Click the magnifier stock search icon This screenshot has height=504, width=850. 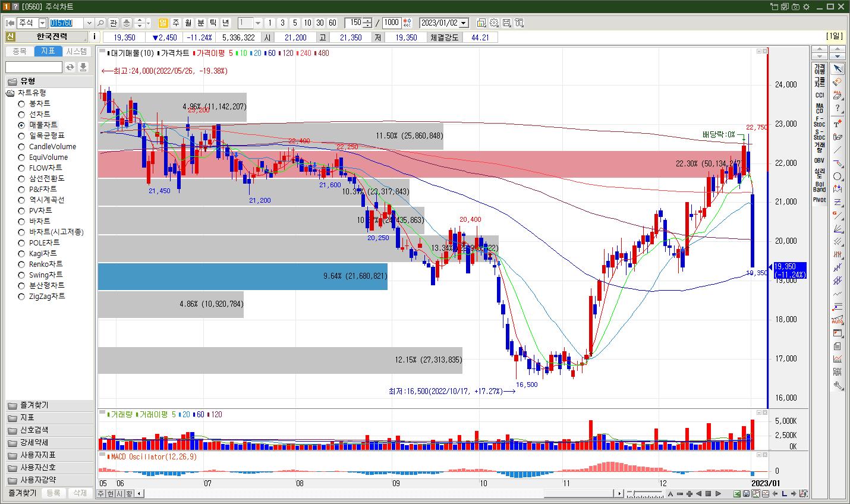100,23
